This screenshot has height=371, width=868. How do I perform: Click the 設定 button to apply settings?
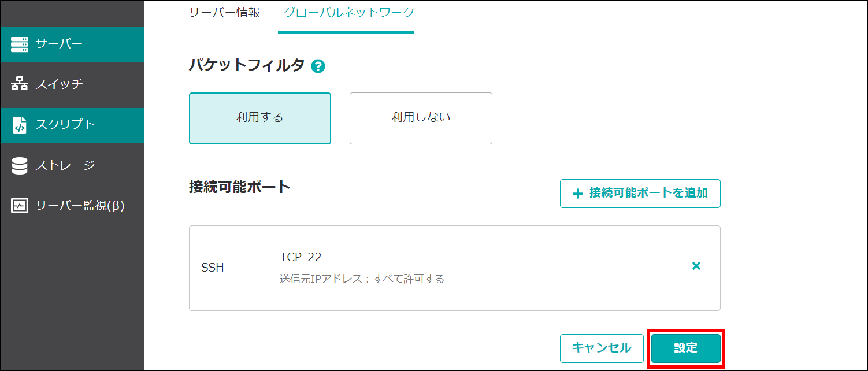coord(686,348)
